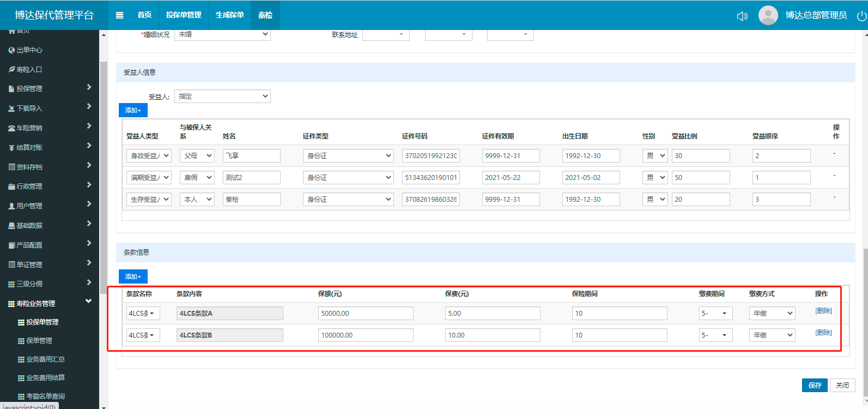Expand the 产品配置 menu chevron

click(89, 243)
